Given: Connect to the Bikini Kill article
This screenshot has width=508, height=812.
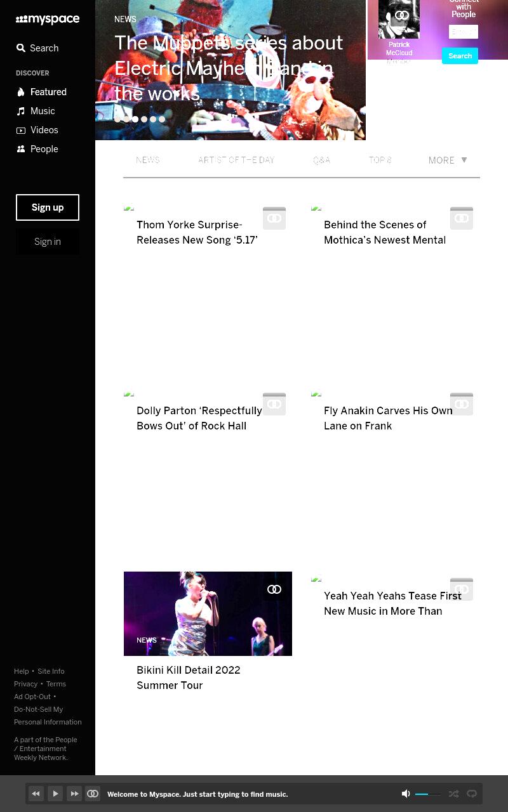Looking at the screenshot, I should tap(274, 589).
